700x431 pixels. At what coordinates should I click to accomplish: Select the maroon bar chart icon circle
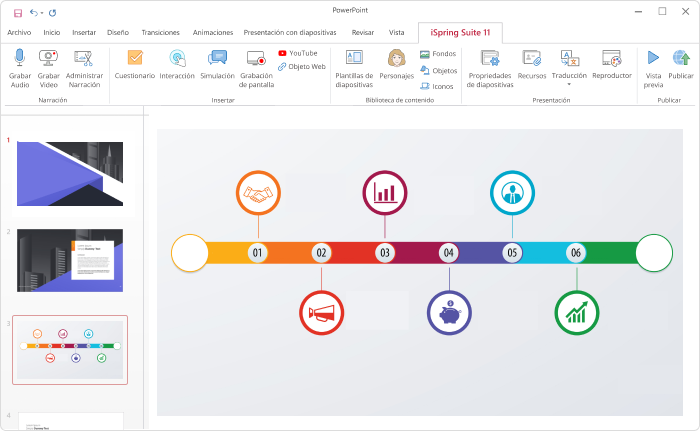385,193
